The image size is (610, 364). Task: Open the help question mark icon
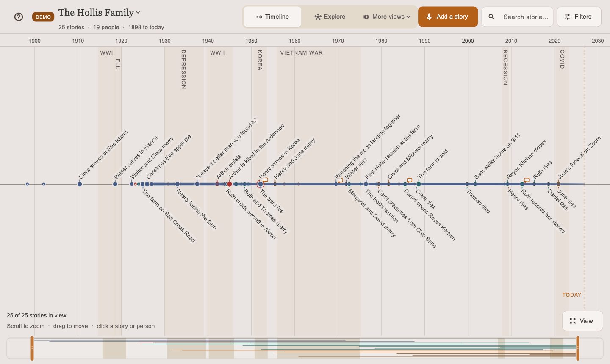point(19,17)
